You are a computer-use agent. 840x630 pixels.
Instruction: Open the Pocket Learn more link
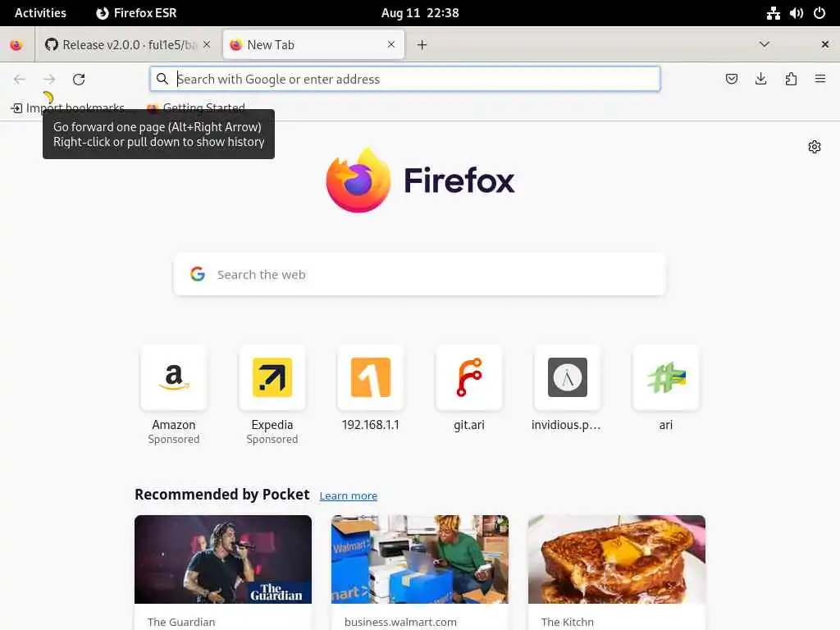[x=348, y=495]
